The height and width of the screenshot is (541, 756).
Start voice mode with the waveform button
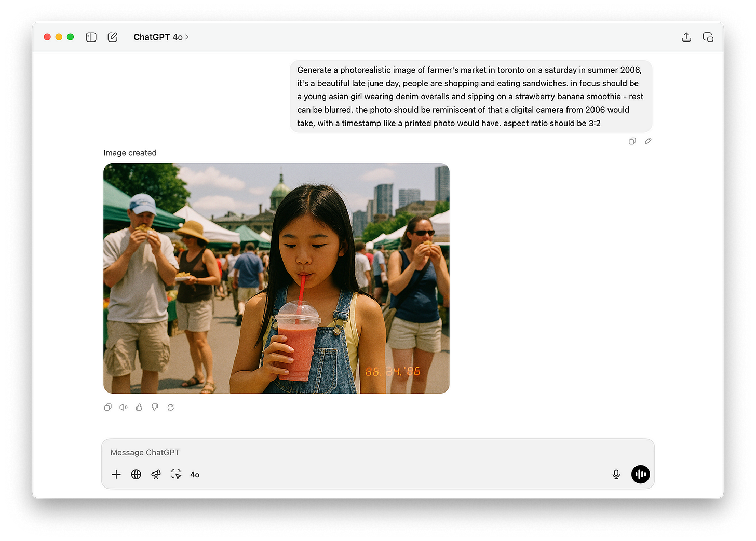pos(640,474)
